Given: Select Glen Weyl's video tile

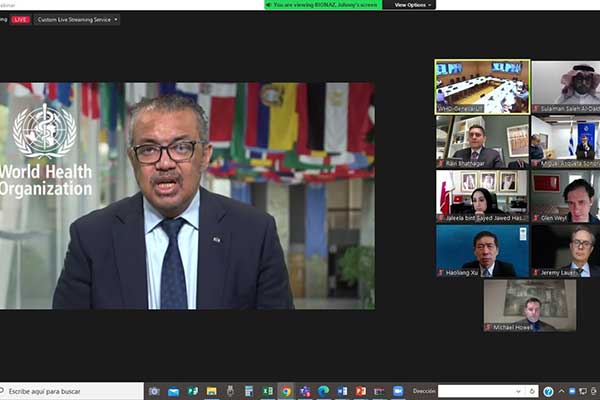Looking at the screenshot, I should coord(566,196).
